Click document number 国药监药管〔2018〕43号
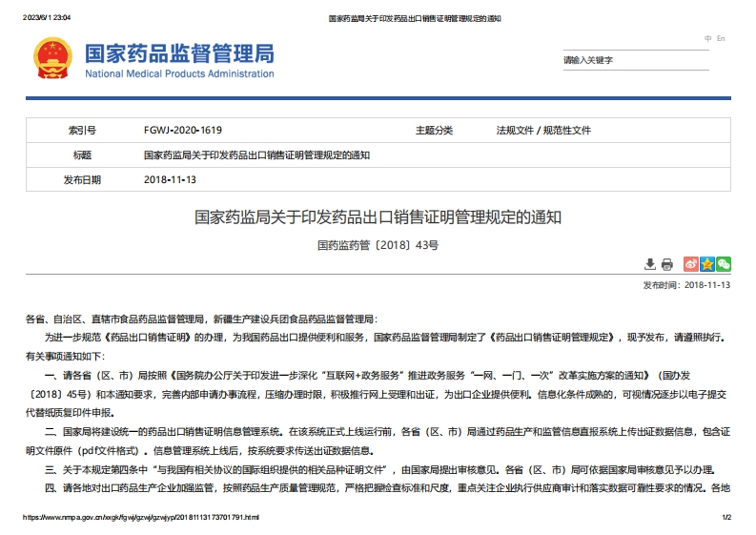The height and width of the screenshot is (535, 756). coord(378,245)
